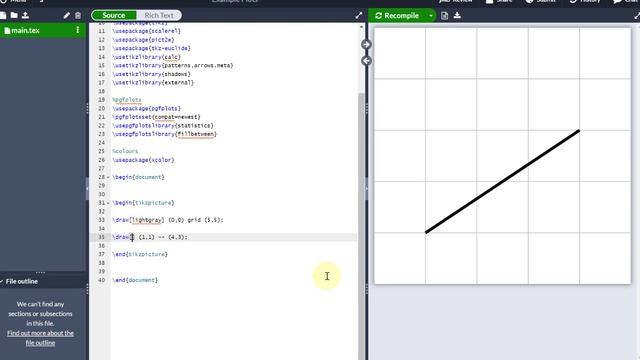This screenshot has width=640, height=360.
Task: Click line 12 \usepackage{pict2e}
Action: [143, 40]
